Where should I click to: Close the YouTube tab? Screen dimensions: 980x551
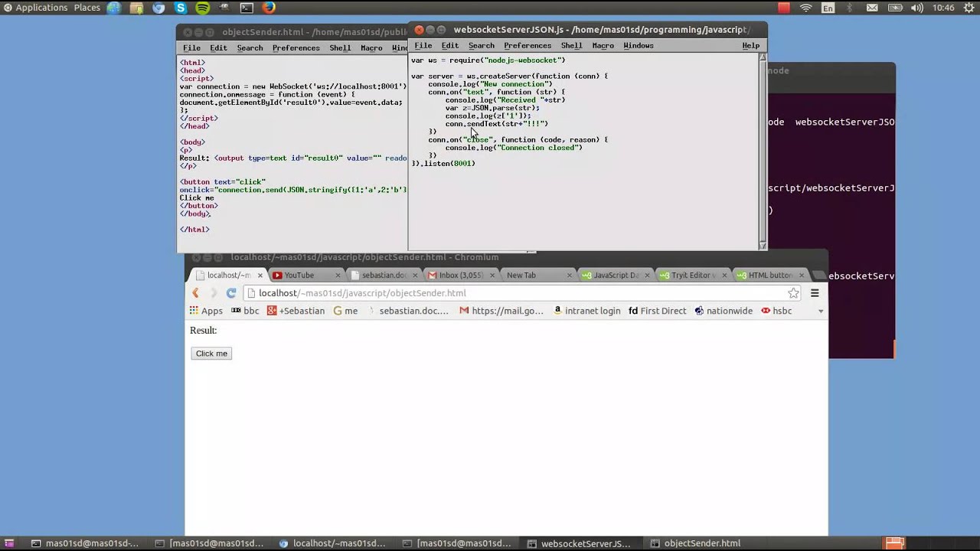click(338, 275)
